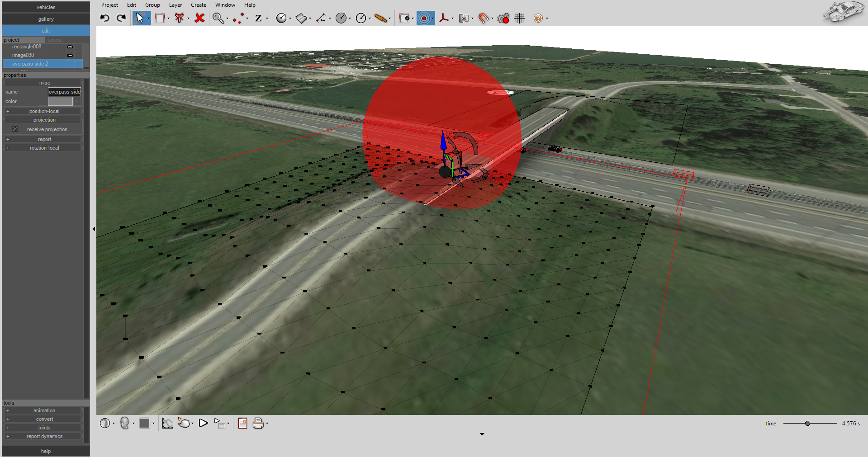Toggle the grid display icon
Screen dimensions: 868x457
519,18
